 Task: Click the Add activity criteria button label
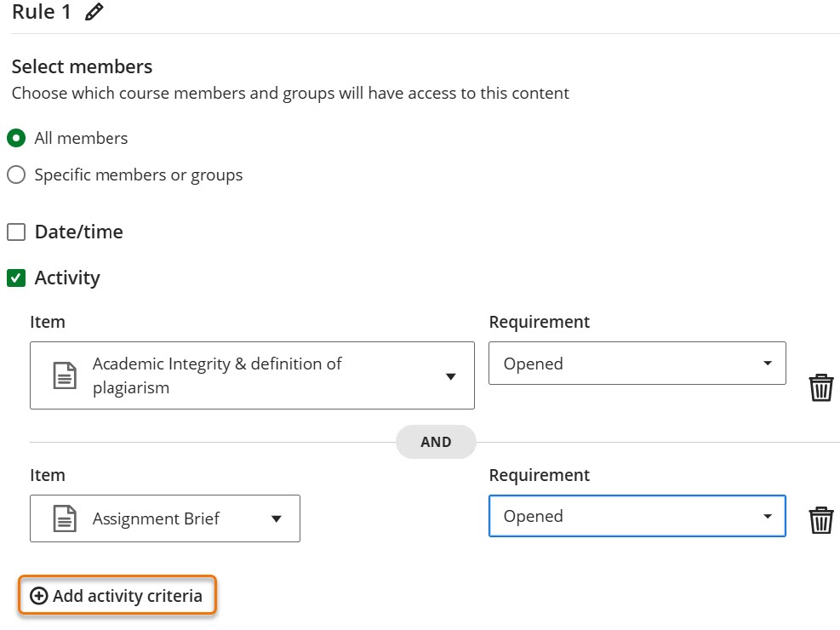(x=128, y=596)
